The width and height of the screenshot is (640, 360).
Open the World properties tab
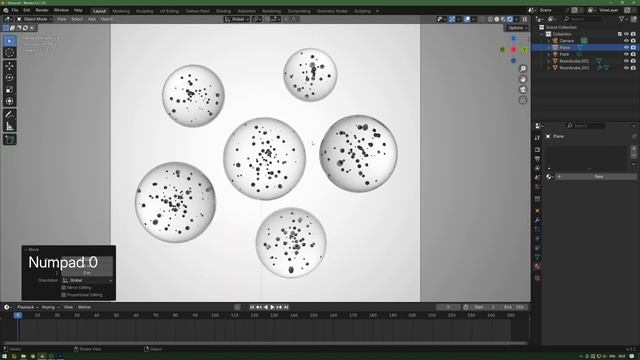point(538,187)
